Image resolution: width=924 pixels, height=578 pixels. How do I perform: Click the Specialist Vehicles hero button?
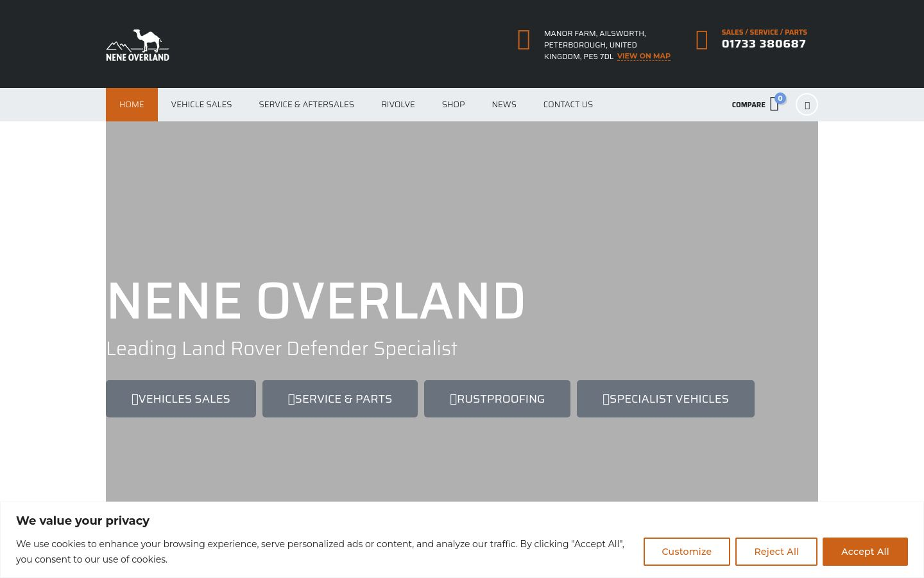(x=665, y=399)
